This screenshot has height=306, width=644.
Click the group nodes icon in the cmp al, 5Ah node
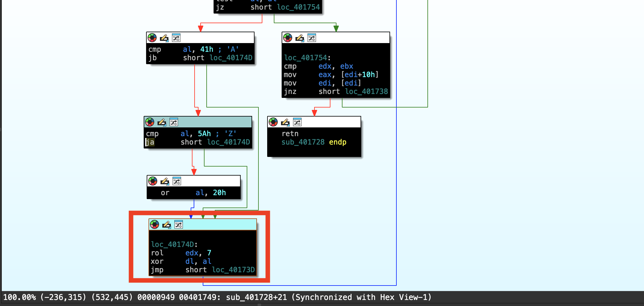174,122
